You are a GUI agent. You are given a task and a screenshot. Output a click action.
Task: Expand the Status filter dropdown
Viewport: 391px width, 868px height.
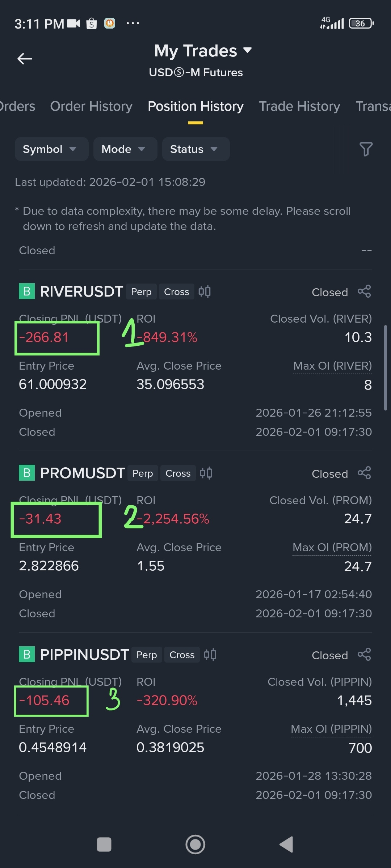[x=195, y=149]
